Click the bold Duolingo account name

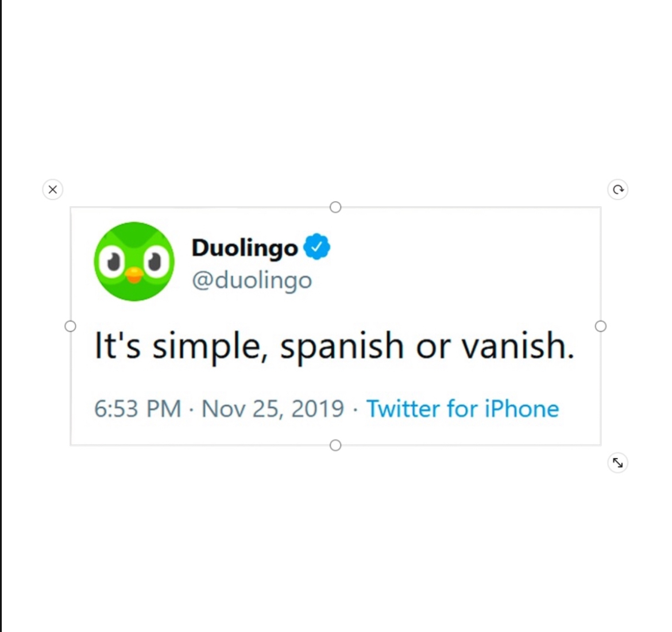(245, 248)
